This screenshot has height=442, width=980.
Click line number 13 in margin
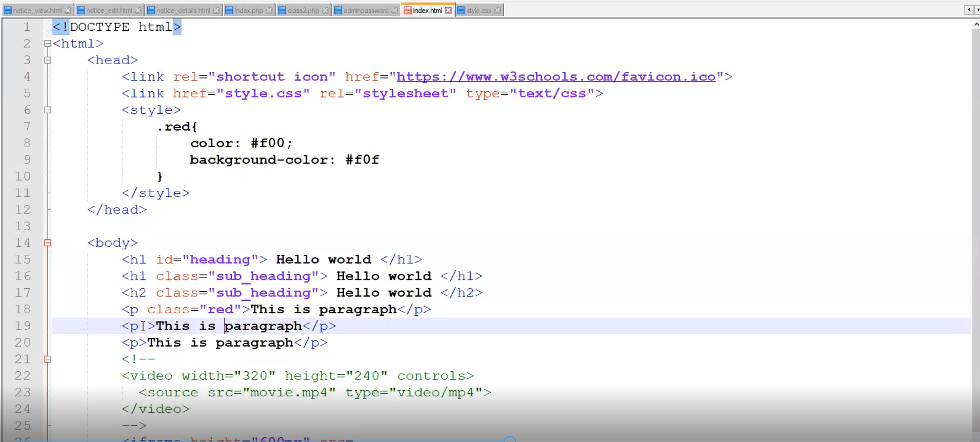[x=23, y=226]
